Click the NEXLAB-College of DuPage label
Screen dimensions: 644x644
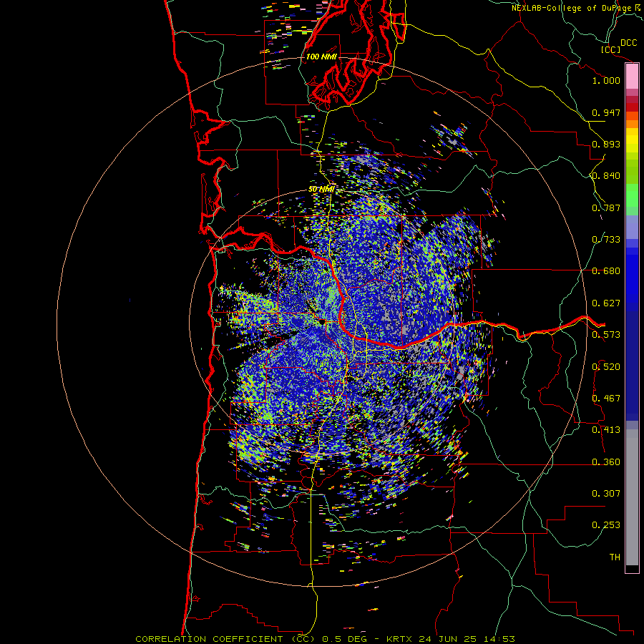coord(572,8)
